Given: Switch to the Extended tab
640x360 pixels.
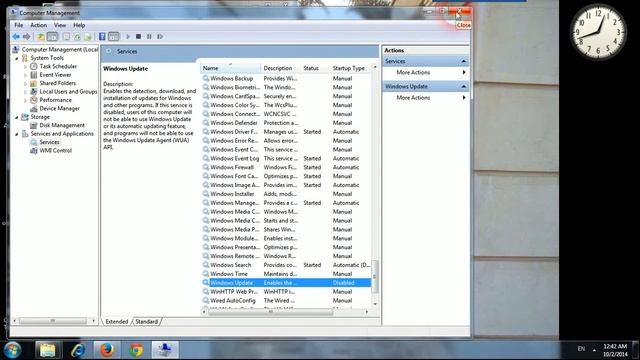Looking at the screenshot, I should (117, 322).
